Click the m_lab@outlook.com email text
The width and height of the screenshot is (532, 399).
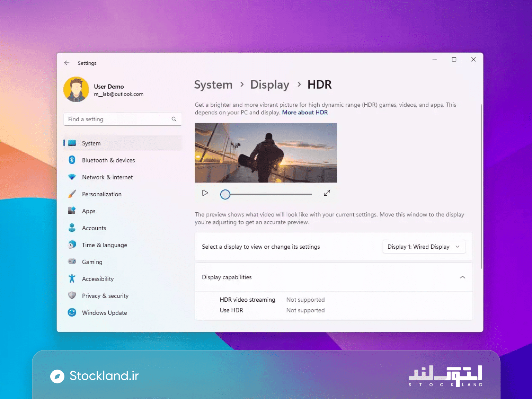[x=118, y=94]
